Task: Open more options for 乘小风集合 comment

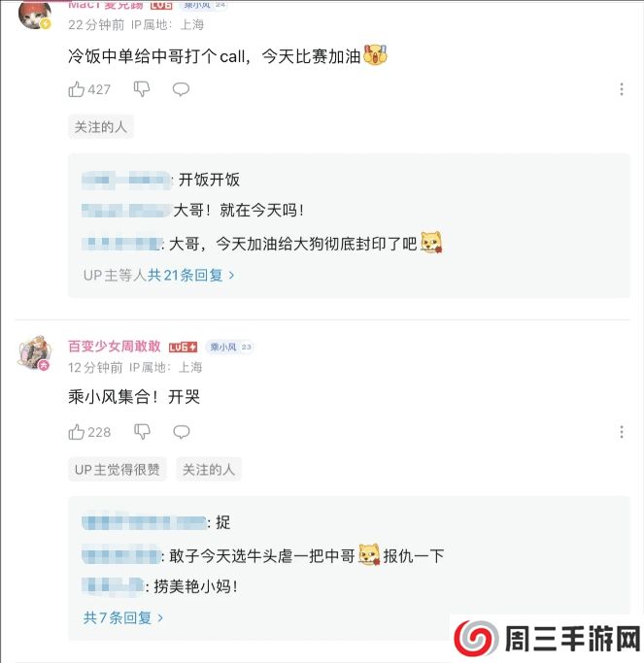Action: [x=622, y=432]
